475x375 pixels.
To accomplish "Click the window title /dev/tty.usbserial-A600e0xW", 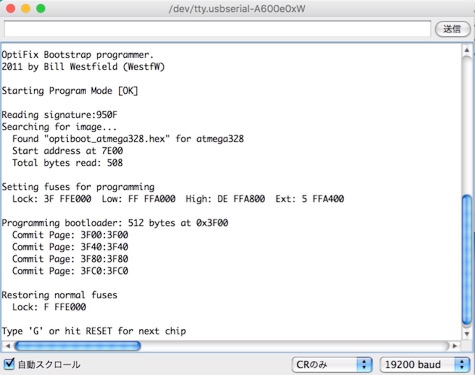I will (237, 8).
